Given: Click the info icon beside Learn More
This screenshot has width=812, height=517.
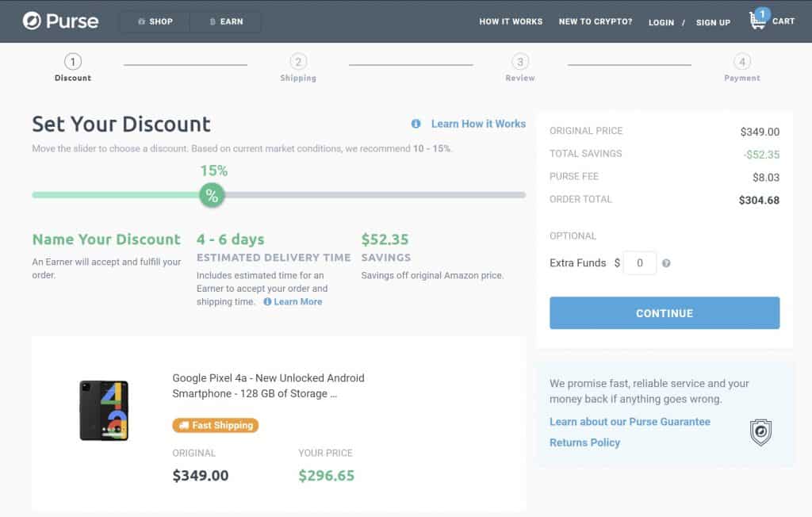Looking at the screenshot, I should pos(267,302).
